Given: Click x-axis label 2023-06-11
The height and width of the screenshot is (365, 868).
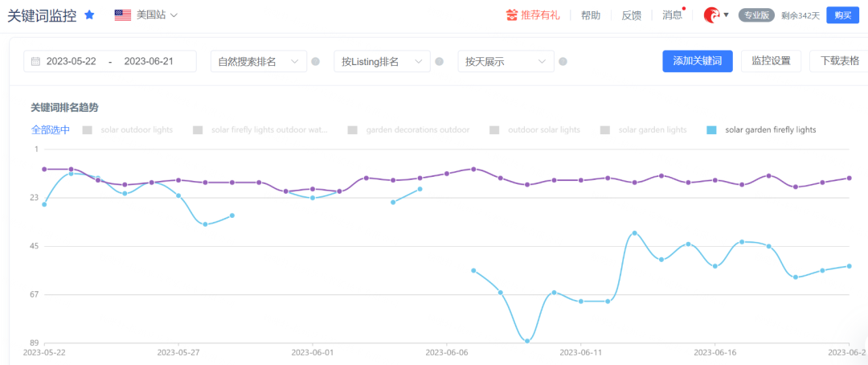Looking at the screenshot, I should 581,351.
